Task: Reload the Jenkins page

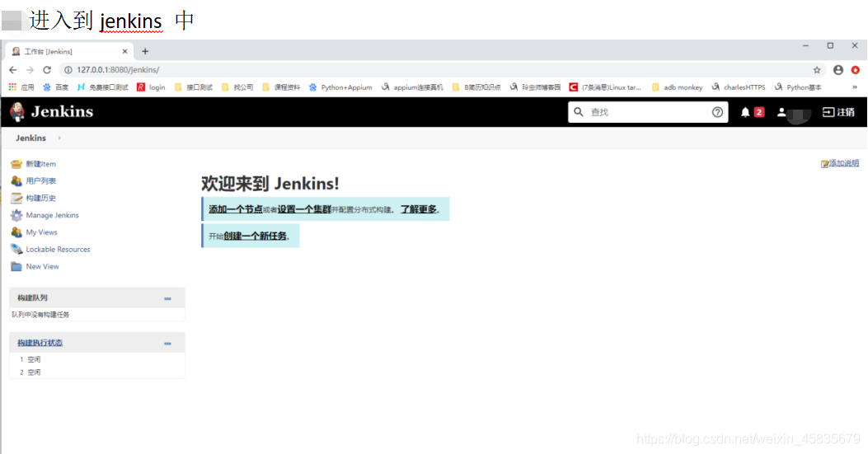Action: pyautogui.click(x=47, y=70)
